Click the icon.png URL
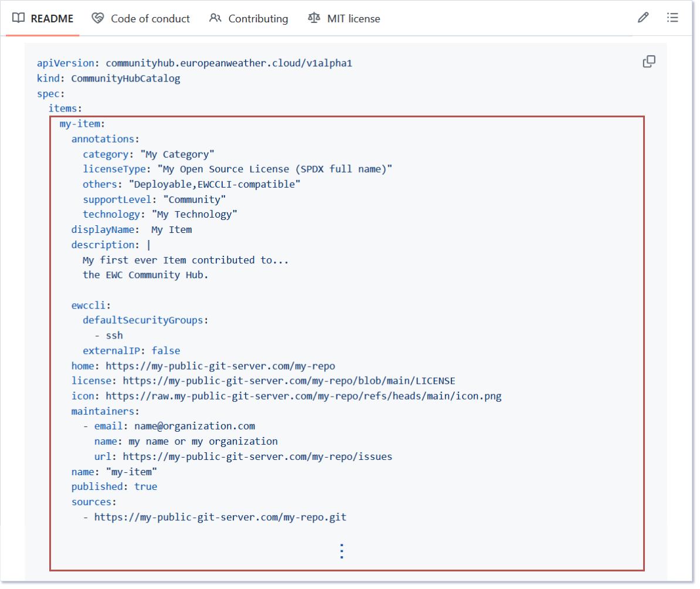The image size is (700, 589). pos(304,397)
